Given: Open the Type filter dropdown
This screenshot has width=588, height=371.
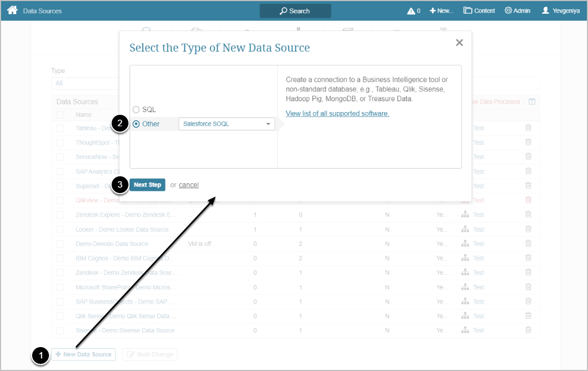Looking at the screenshot, I should (x=85, y=83).
